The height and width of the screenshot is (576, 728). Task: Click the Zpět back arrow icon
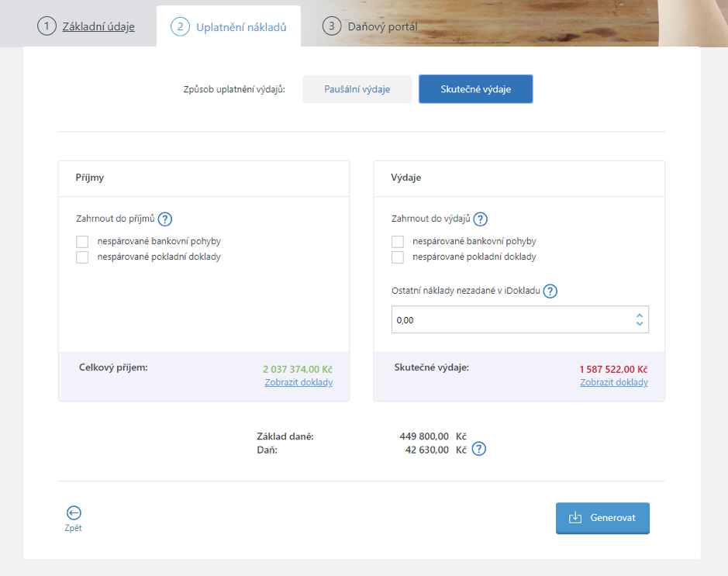[74, 513]
